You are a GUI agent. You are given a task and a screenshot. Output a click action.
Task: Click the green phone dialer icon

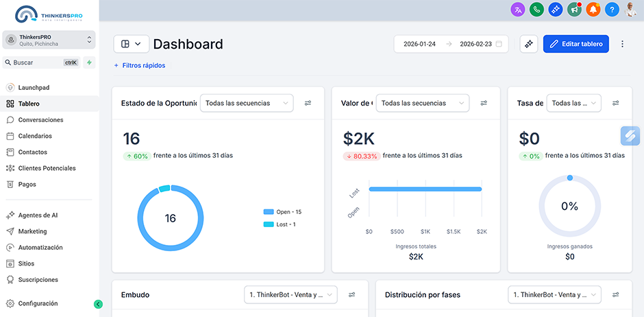[536, 10]
